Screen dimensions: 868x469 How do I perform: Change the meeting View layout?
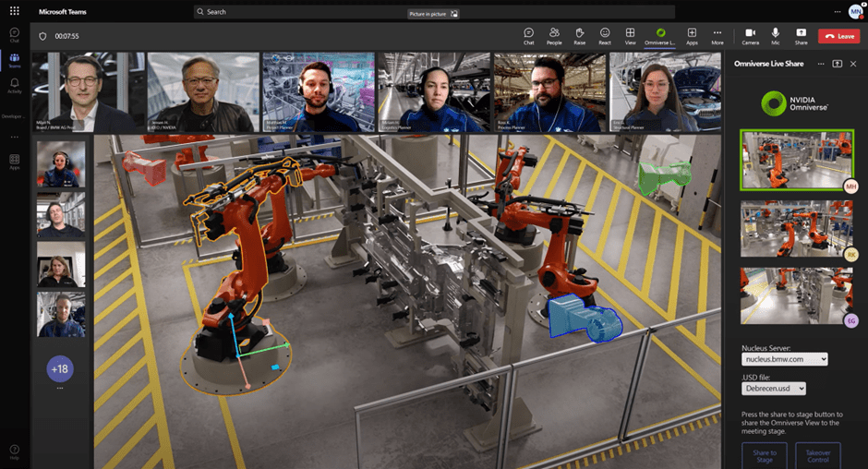[x=630, y=35]
